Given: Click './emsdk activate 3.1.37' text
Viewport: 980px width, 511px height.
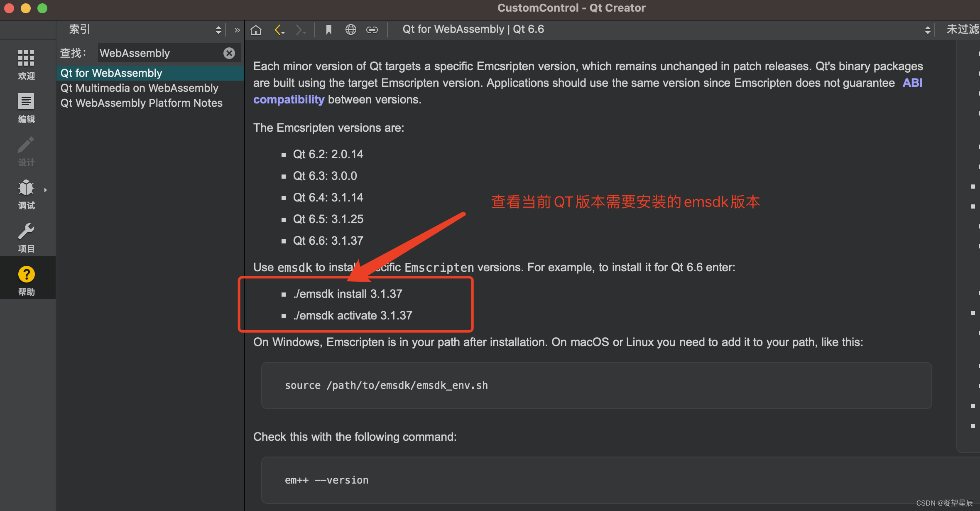Looking at the screenshot, I should (x=353, y=315).
